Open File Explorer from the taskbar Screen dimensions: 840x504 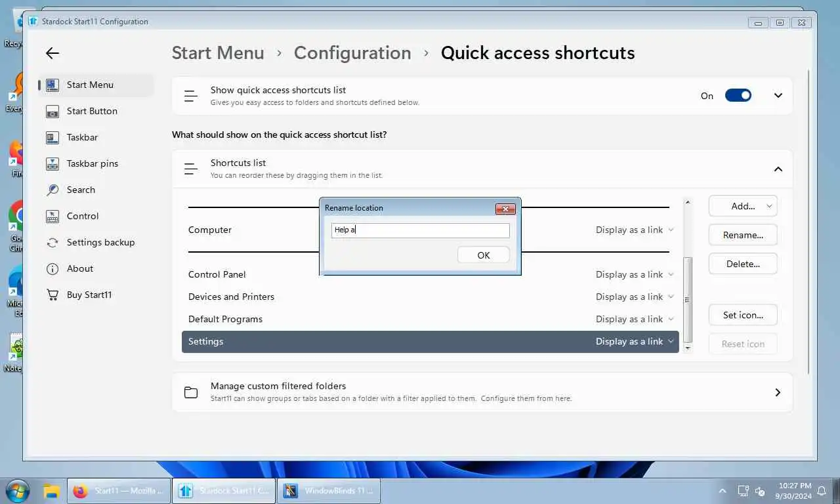tap(52, 491)
